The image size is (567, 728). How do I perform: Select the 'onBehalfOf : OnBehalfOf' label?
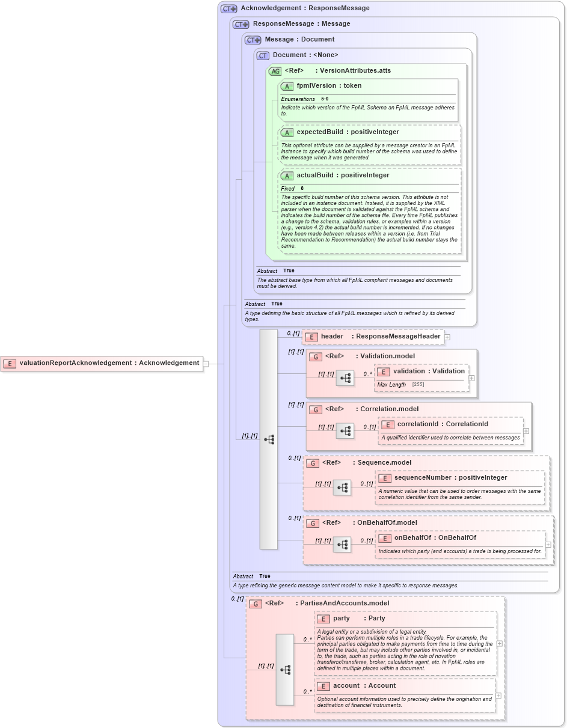[435, 538]
